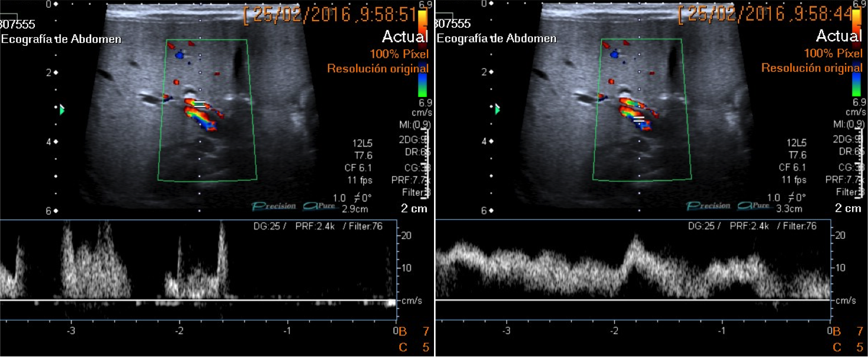Viewport: 868px width, 357px height.
Task: Click the green focus marker in right image
Action: click(497, 109)
